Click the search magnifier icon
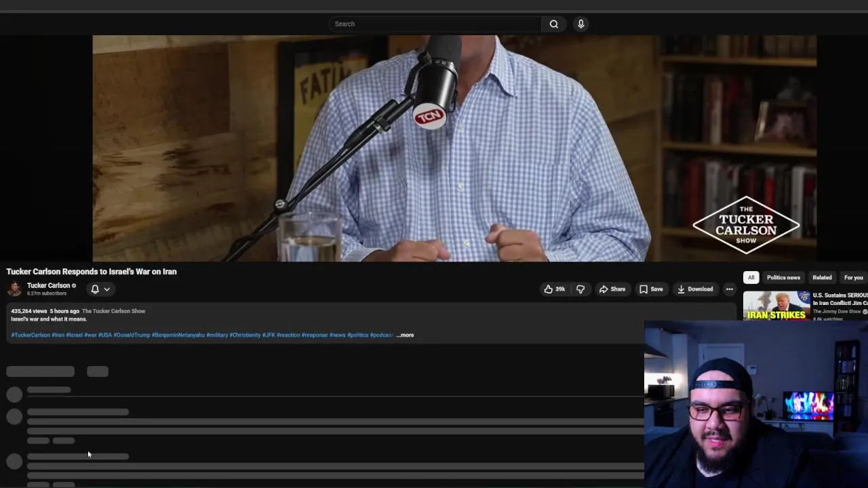Viewport: 868px width, 488px height. point(553,24)
